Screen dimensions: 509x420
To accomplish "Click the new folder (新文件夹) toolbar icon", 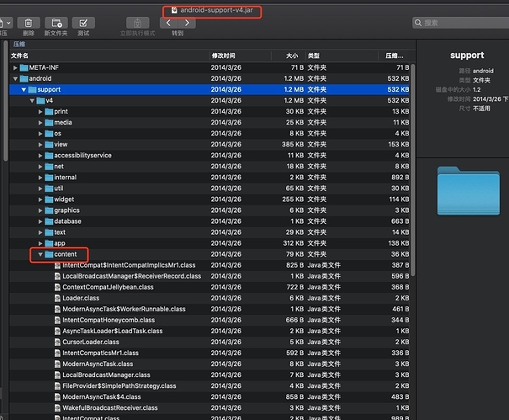I will (56, 23).
